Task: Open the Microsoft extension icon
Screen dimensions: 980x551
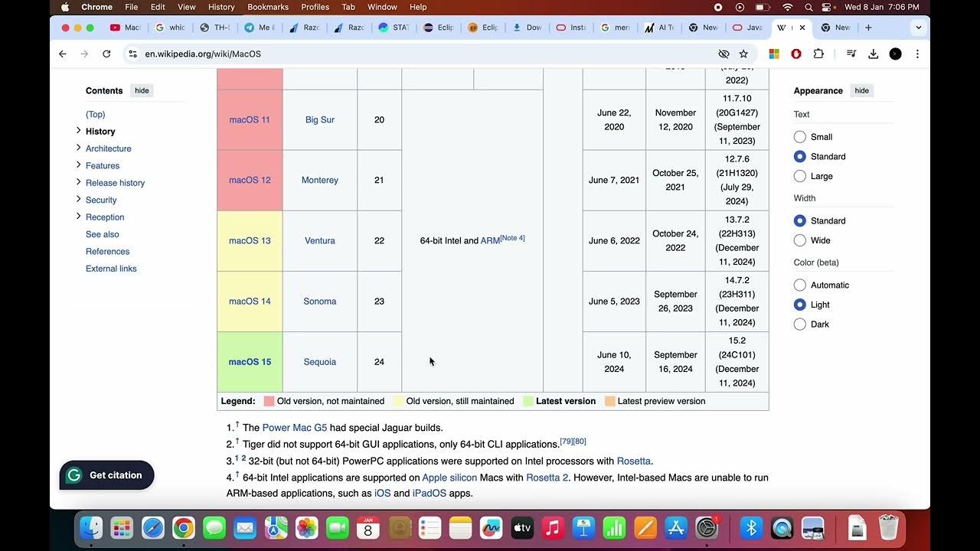Action: tap(774, 54)
